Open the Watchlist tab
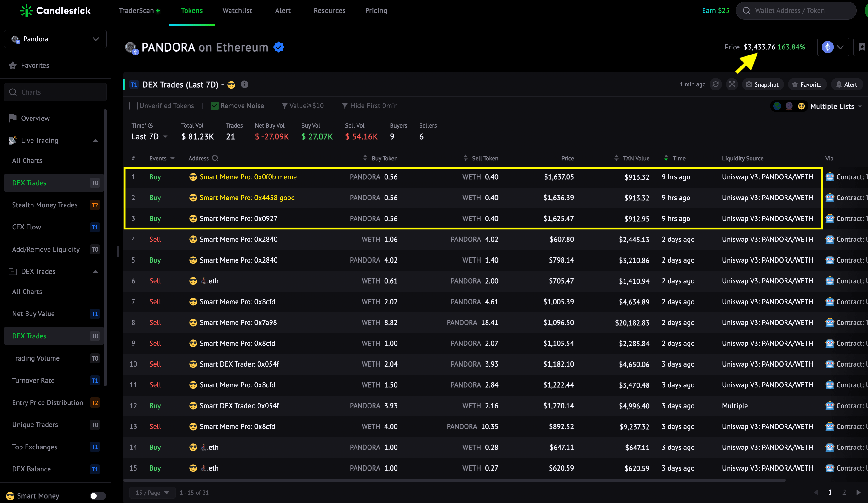Image resolution: width=868 pixels, height=503 pixels. coord(237,11)
